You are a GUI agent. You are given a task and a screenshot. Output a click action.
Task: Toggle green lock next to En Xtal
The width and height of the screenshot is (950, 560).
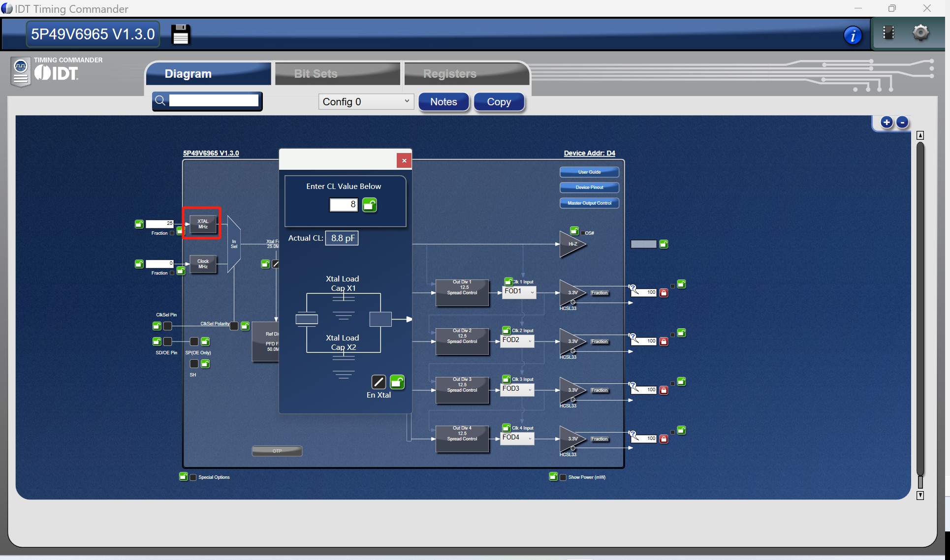tap(397, 382)
